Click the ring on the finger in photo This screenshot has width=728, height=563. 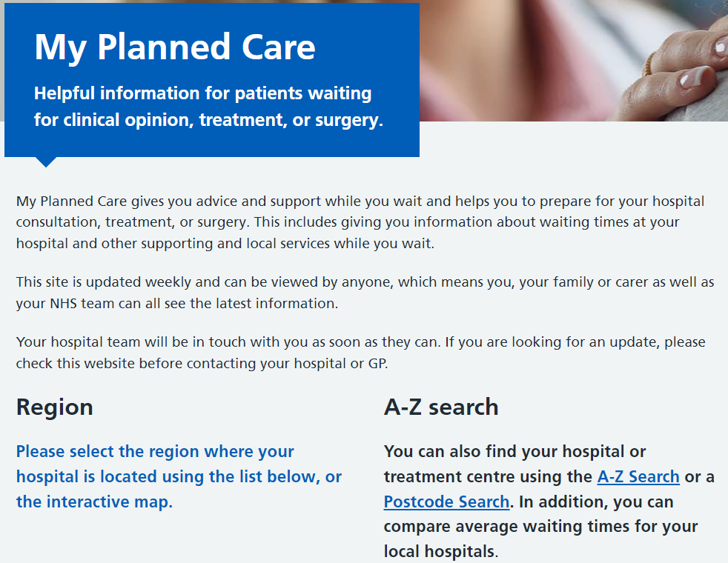[x=649, y=64]
